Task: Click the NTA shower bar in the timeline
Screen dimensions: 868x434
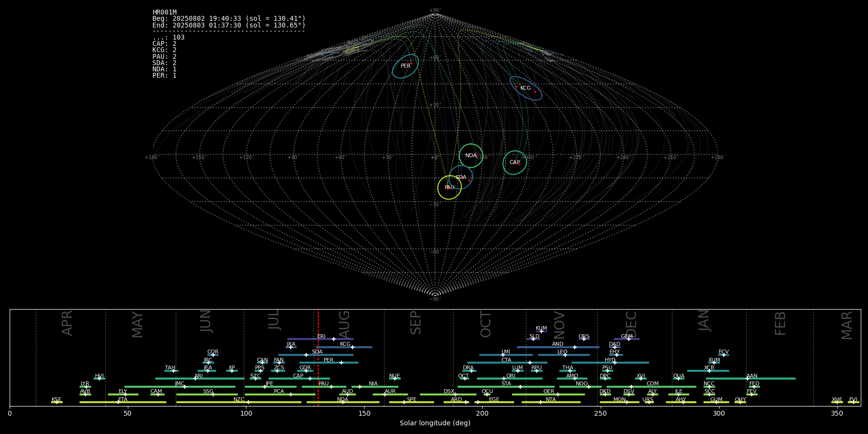Action: 551,402
